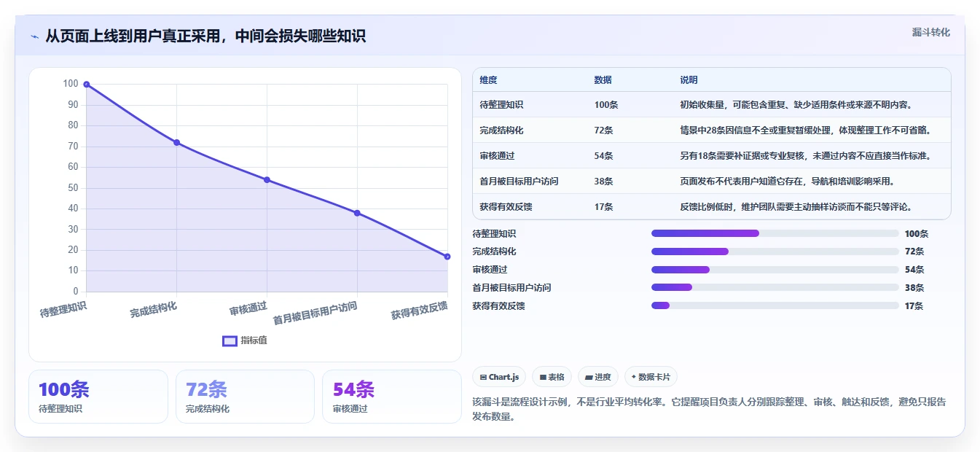Click the chart data point for 完成结构化
This screenshot has width=980, height=452.
click(176, 142)
